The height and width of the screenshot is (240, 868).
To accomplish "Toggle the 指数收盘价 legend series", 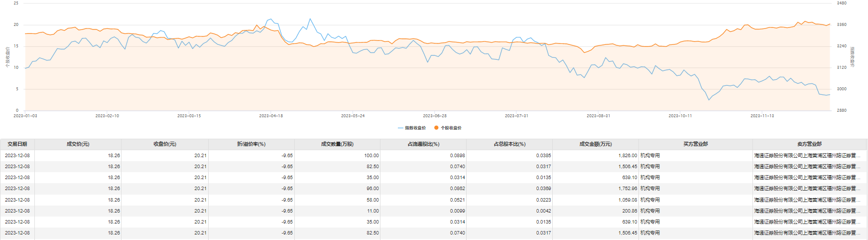I will tap(412, 128).
